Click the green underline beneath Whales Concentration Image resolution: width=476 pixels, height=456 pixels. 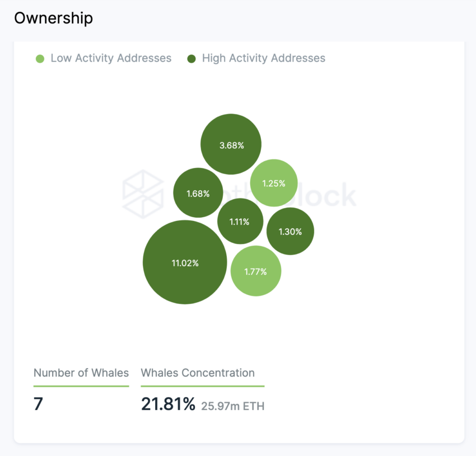[x=203, y=386]
